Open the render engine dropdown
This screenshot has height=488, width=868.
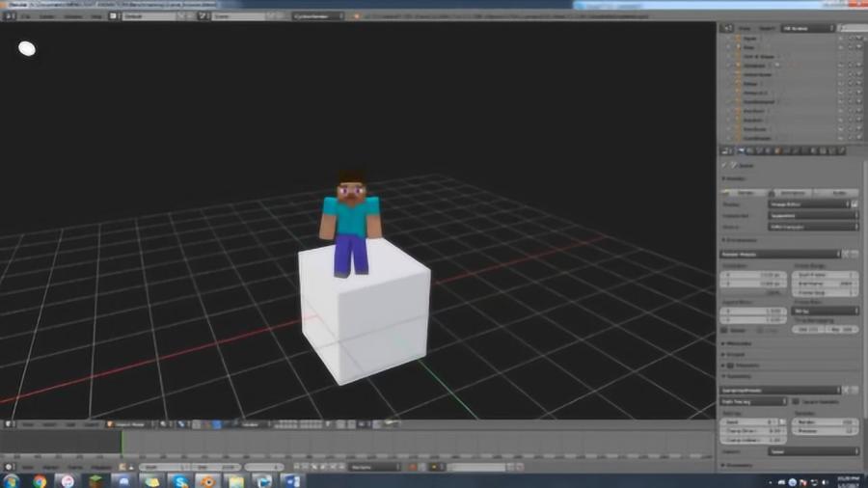pyautogui.click(x=318, y=16)
